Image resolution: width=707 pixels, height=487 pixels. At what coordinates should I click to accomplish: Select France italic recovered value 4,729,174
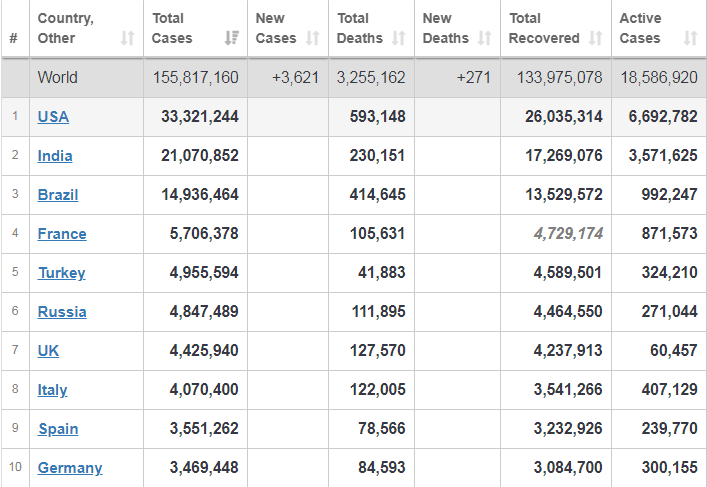click(x=568, y=234)
